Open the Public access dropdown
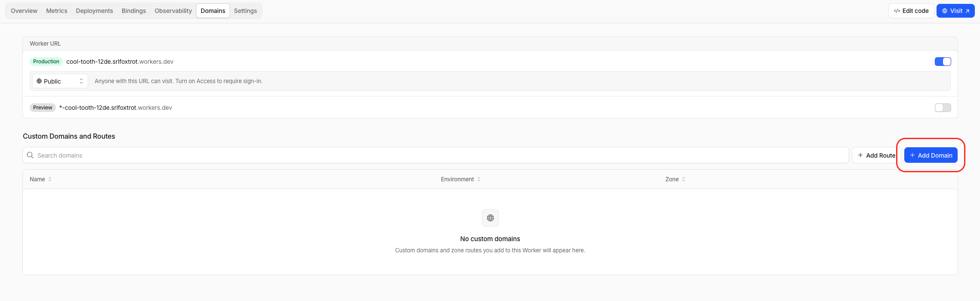Viewport: 980px width, 301px height. pos(60,81)
